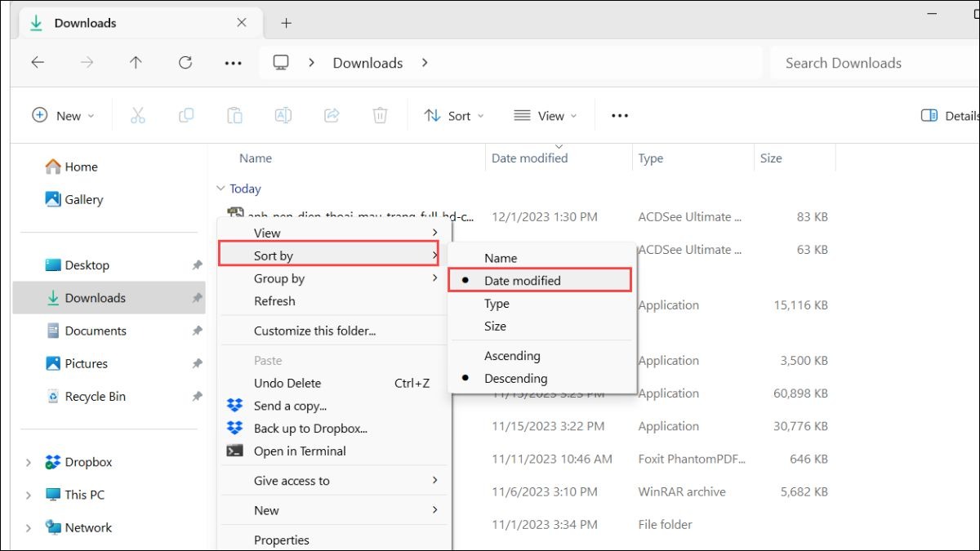The height and width of the screenshot is (551, 980).
Task: Click chevron before Downloads in address bar
Action: [311, 63]
